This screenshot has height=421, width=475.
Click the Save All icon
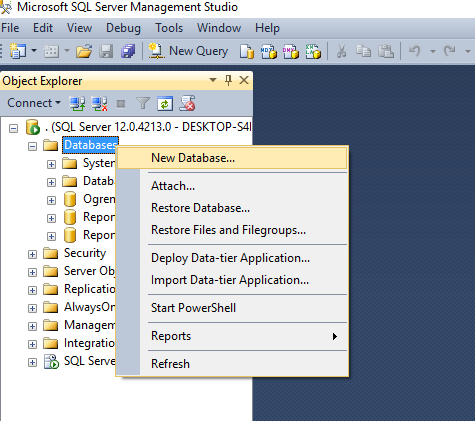[128, 51]
